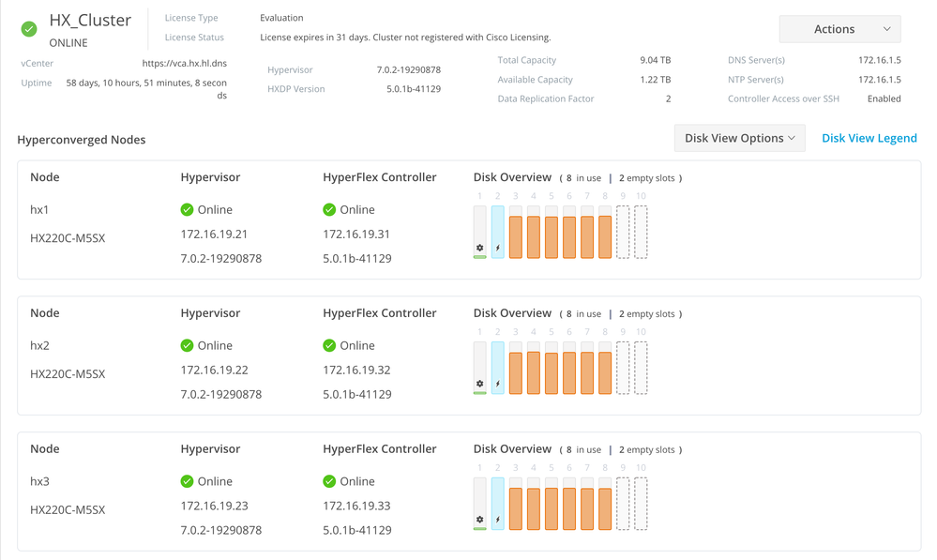Expand the Disk View Options dropdown

[740, 138]
